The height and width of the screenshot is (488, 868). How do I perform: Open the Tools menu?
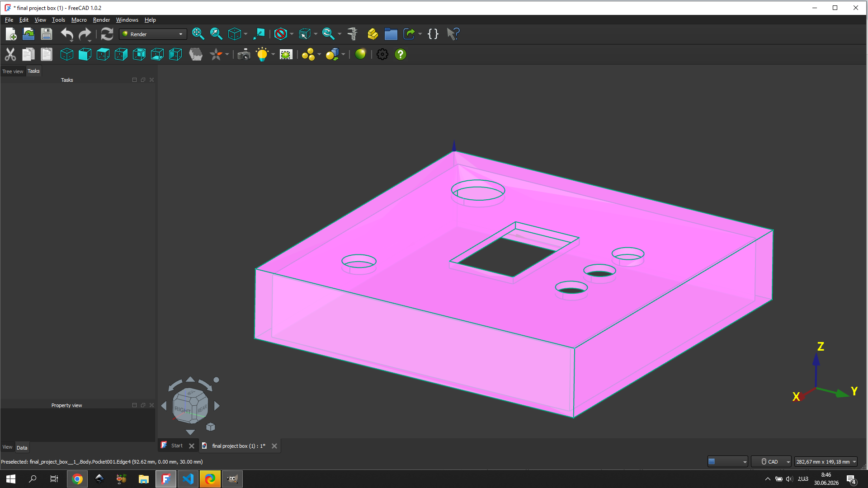(58, 20)
